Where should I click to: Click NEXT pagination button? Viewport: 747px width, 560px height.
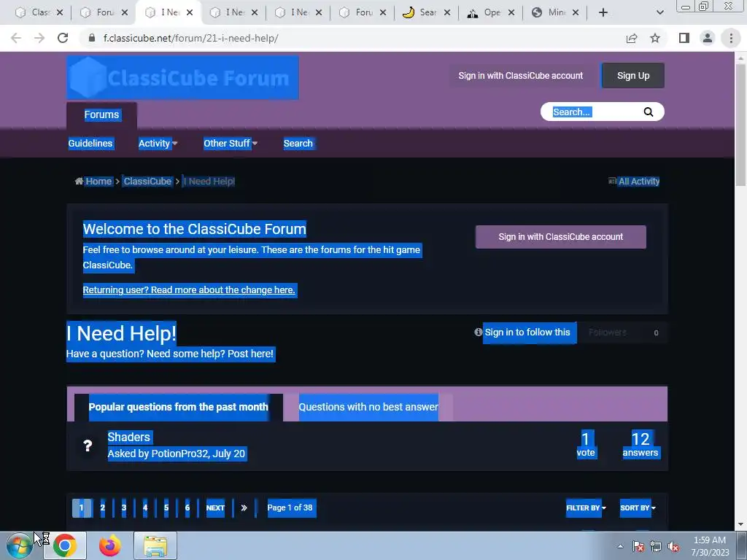pos(215,507)
